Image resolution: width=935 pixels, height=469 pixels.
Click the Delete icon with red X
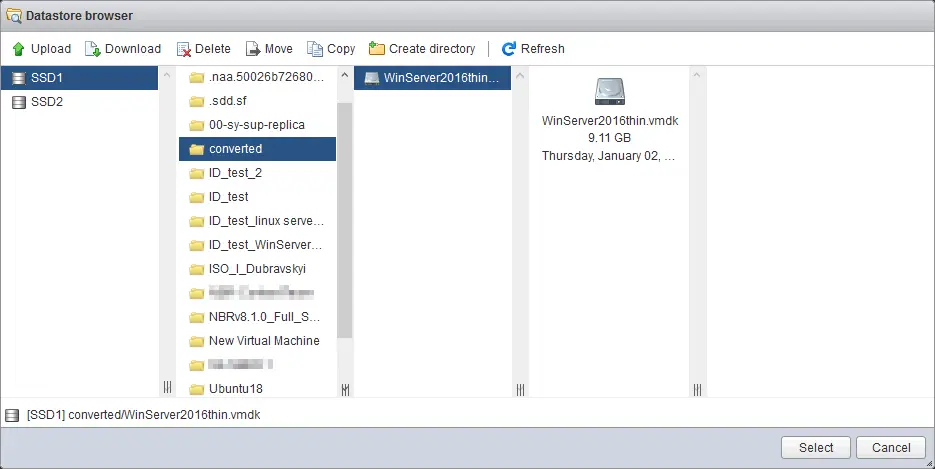coord(184,49)
